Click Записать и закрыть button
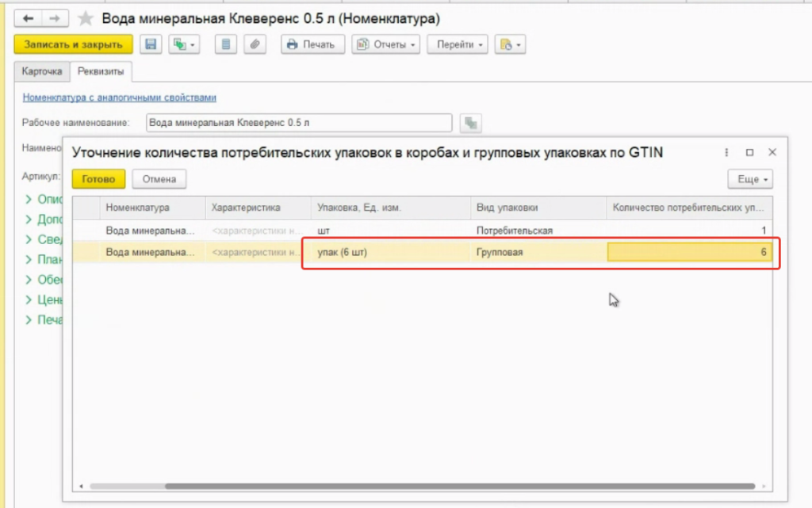This screenshot has width=812, height=508. click(x=73, y=45)
